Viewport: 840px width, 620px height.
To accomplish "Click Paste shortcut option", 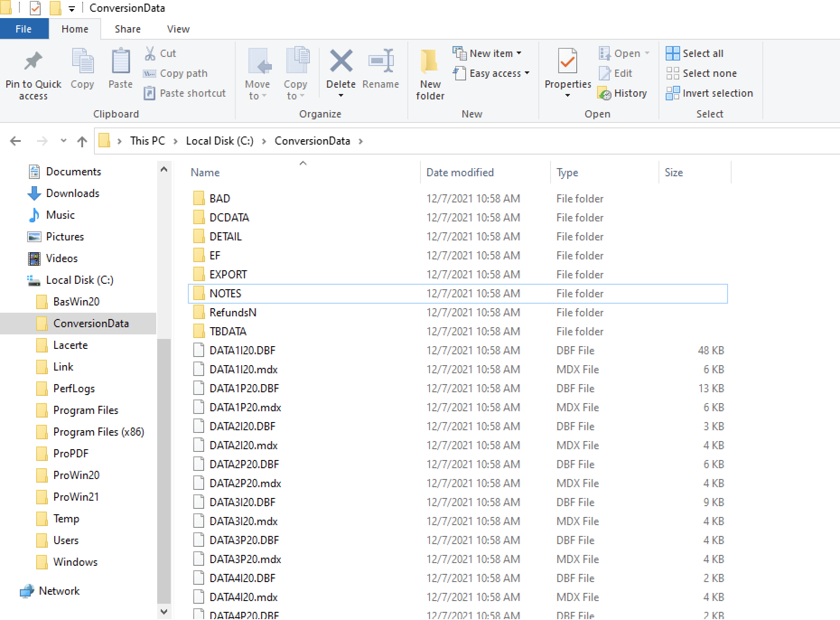I will (185, 93).
